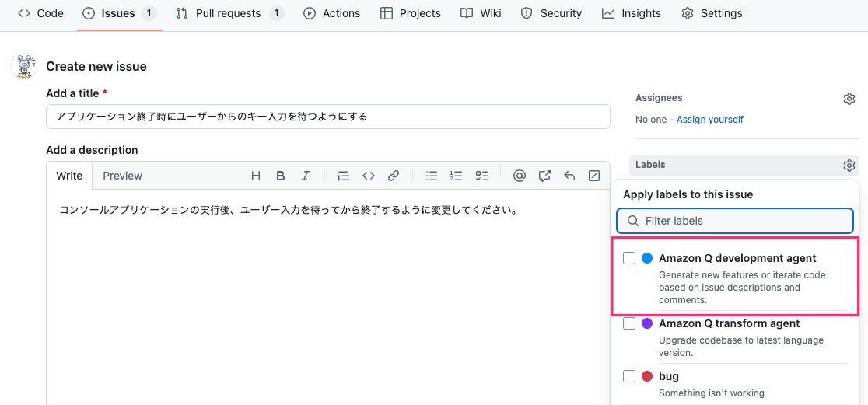Image resolution: width=868 pixels, height=405 pixels.
Task: Click the Assign yourself link
Action: pos(709,120)
